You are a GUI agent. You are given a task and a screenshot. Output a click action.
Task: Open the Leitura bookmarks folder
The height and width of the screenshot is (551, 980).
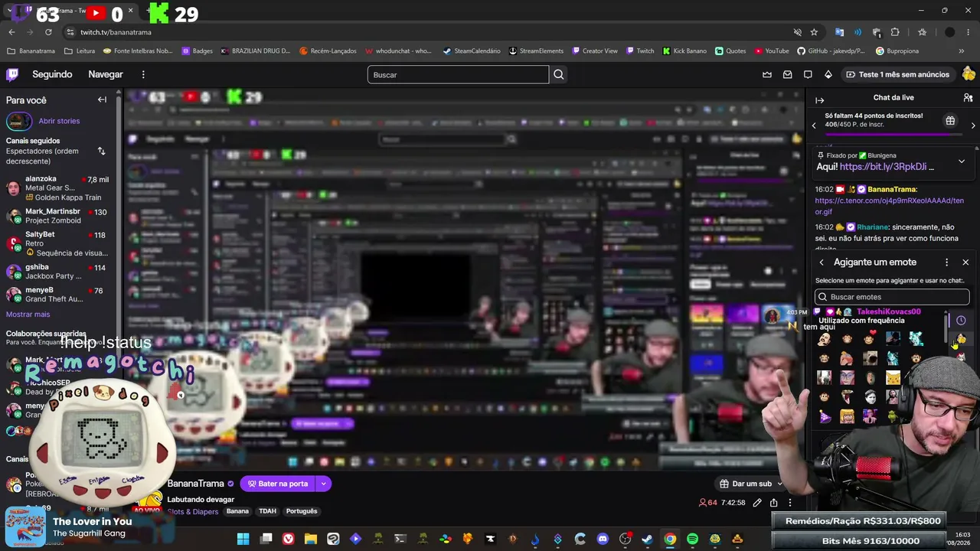(80, 51)
